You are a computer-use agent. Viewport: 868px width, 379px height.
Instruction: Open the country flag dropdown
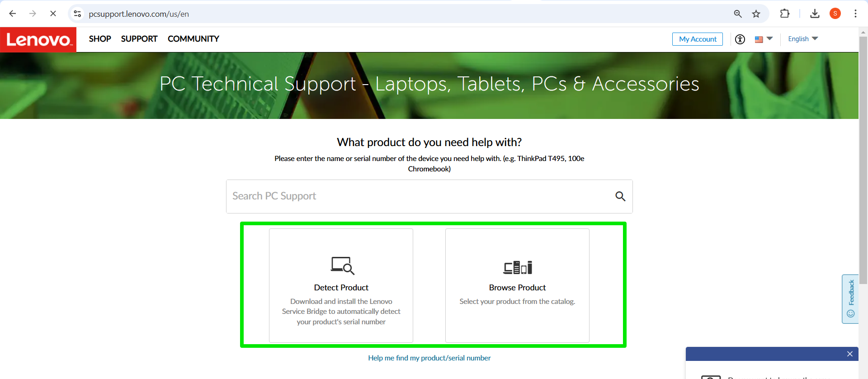click(764, 39)
